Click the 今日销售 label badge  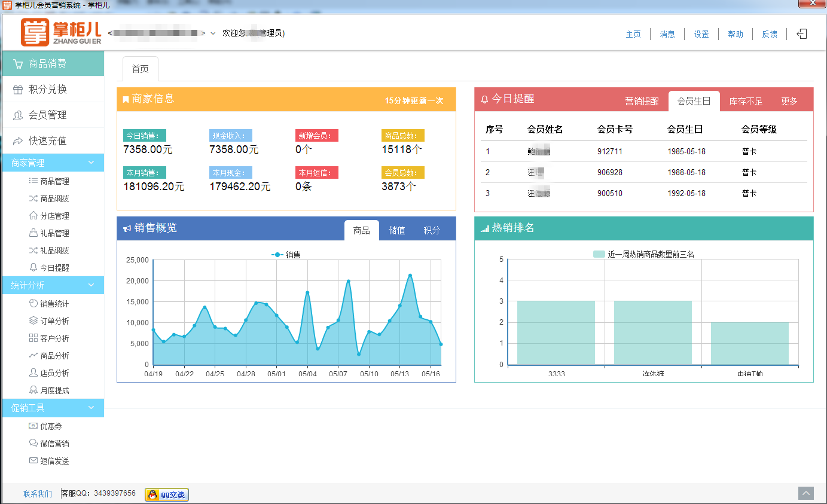click(x=145, y=136)
